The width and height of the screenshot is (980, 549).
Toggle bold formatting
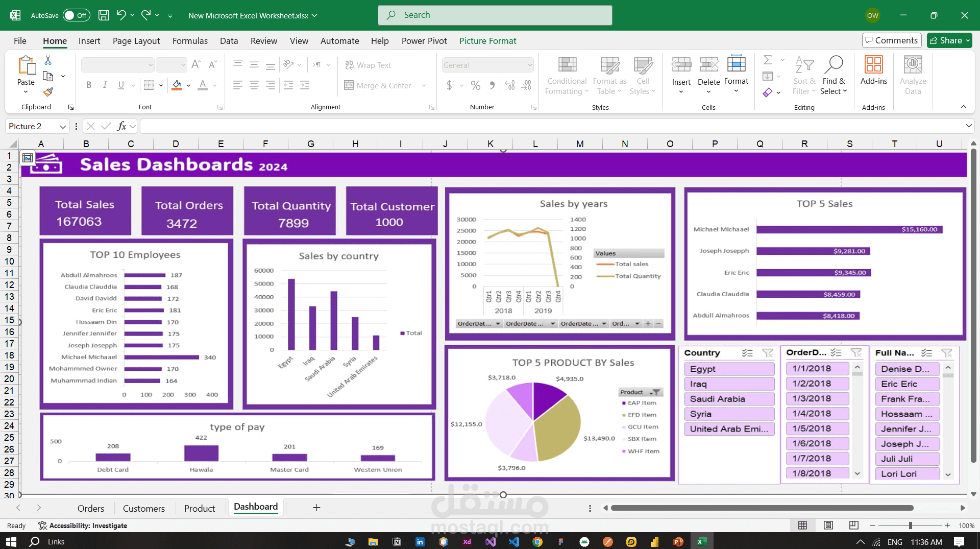(88, 85)
